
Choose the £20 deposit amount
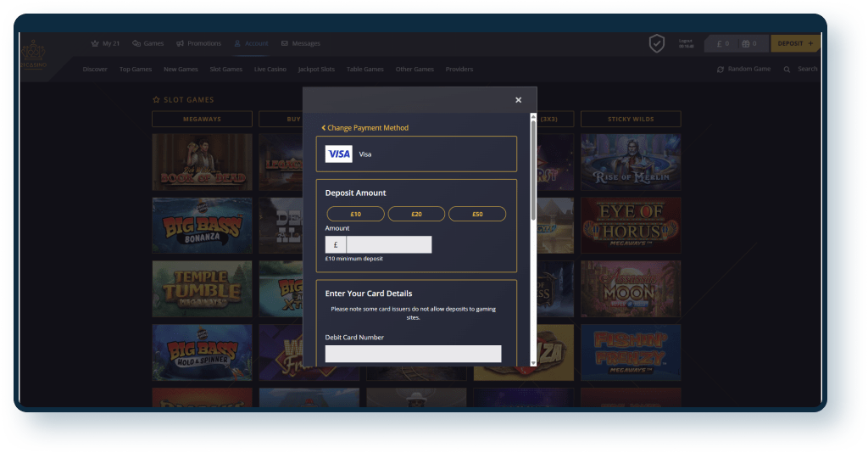click(x=416, y=214)
